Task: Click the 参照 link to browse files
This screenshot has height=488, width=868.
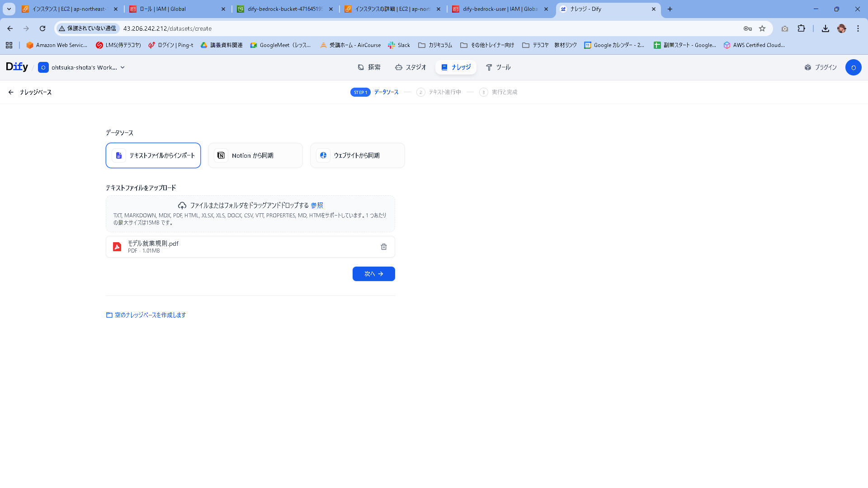Action: (316, 205)
